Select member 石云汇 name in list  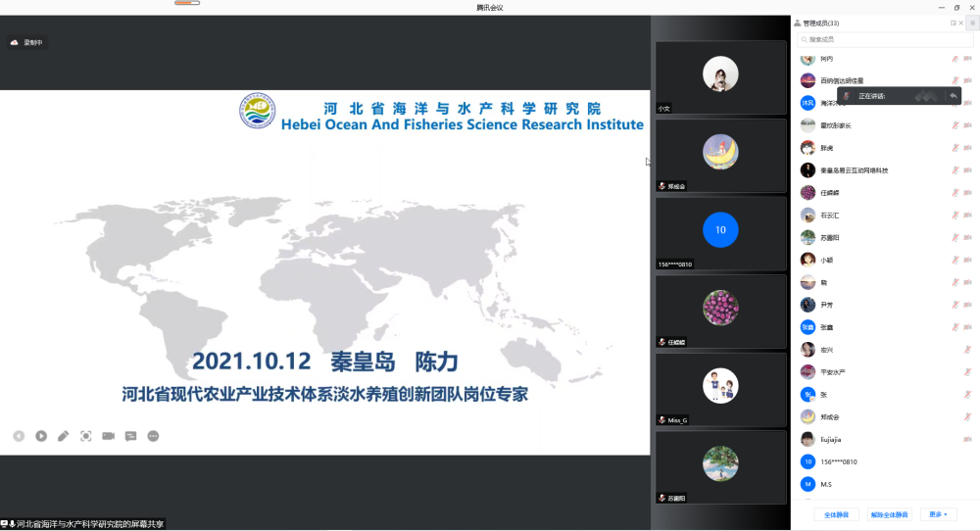(x=829, y=215)
